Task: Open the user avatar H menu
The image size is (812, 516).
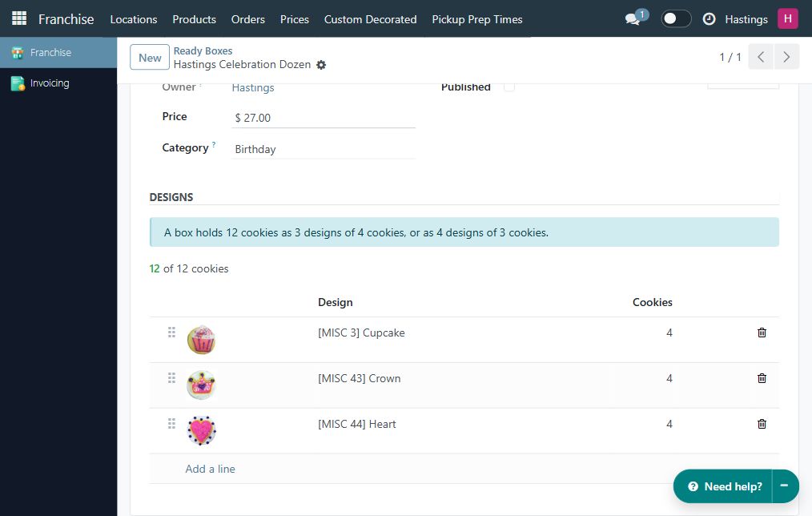Action: tap(788, 18)
